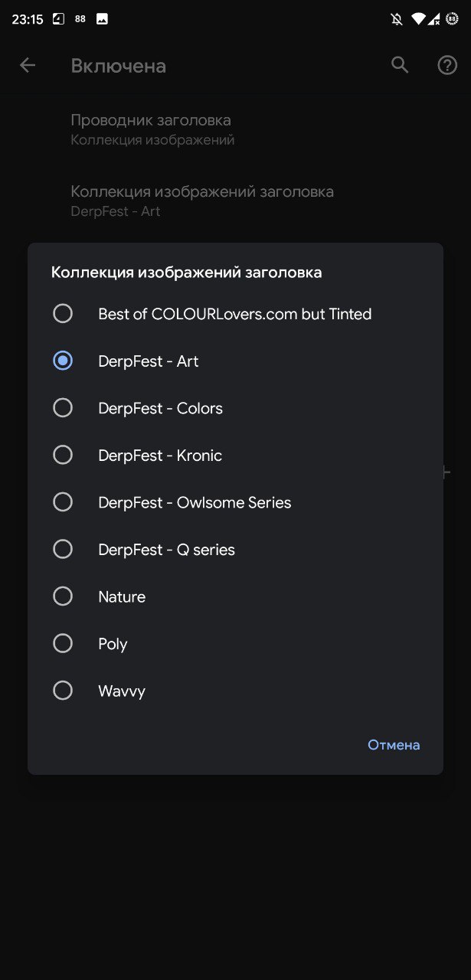Screen dimensions: 471x980
Task: Open the help question mark icon
Action: [x=447, y=66]
